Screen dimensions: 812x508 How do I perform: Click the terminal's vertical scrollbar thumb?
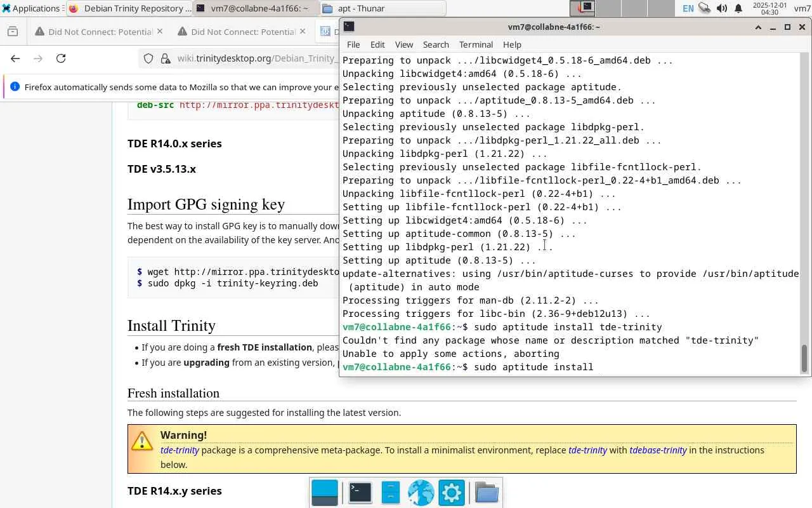[x=804, y=359]
